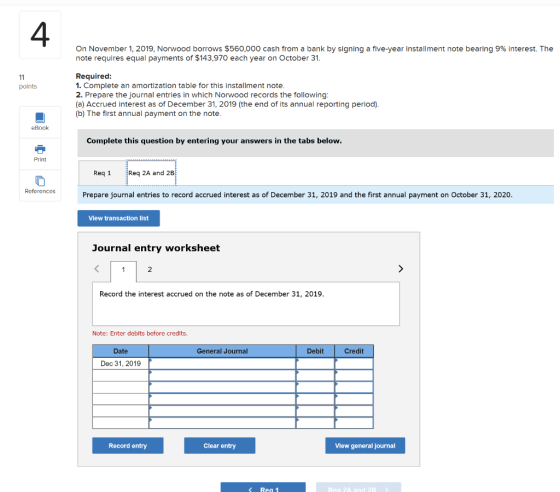This screenshot has width=560, height=492.
Task: Go to previous journal entry with left chevron
Action: 97,269
